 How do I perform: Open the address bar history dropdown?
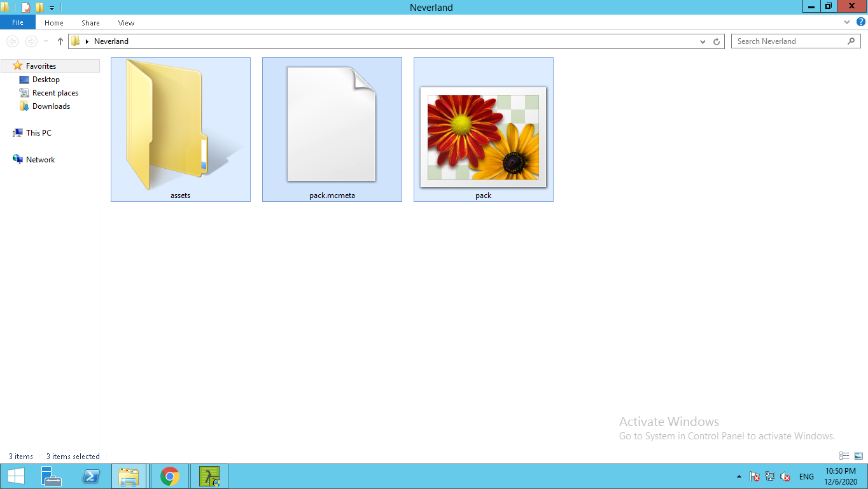click(703, 41)
